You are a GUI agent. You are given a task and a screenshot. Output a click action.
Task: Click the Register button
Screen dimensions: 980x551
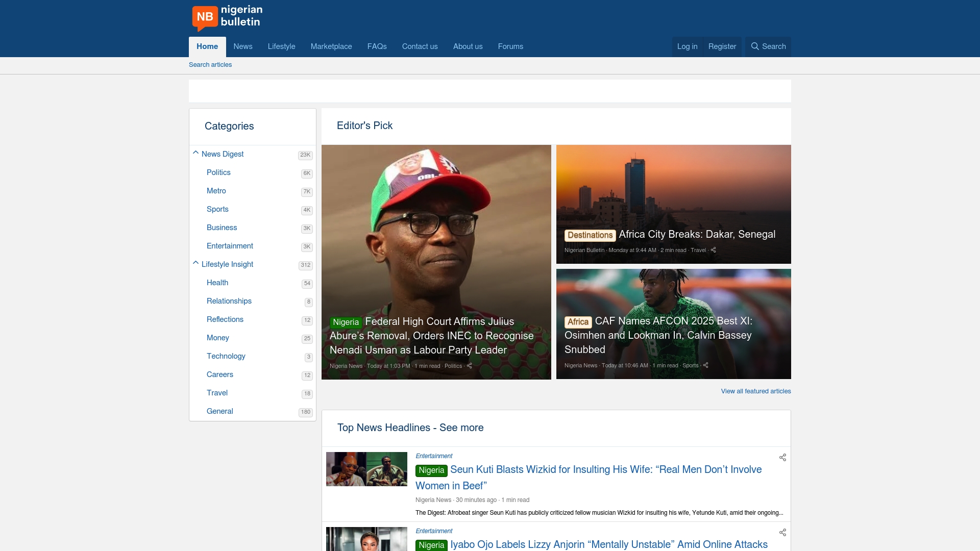[722, 46]
